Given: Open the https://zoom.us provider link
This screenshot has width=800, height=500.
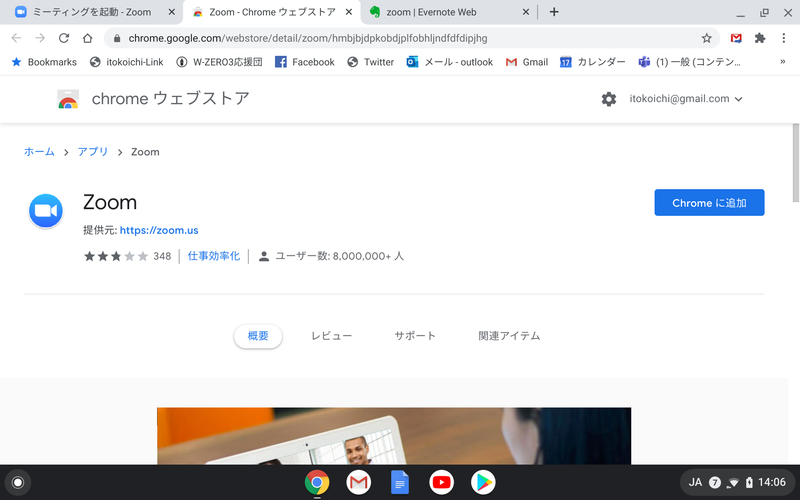Looking at the screenshot, I should click(x=159, y=230).
